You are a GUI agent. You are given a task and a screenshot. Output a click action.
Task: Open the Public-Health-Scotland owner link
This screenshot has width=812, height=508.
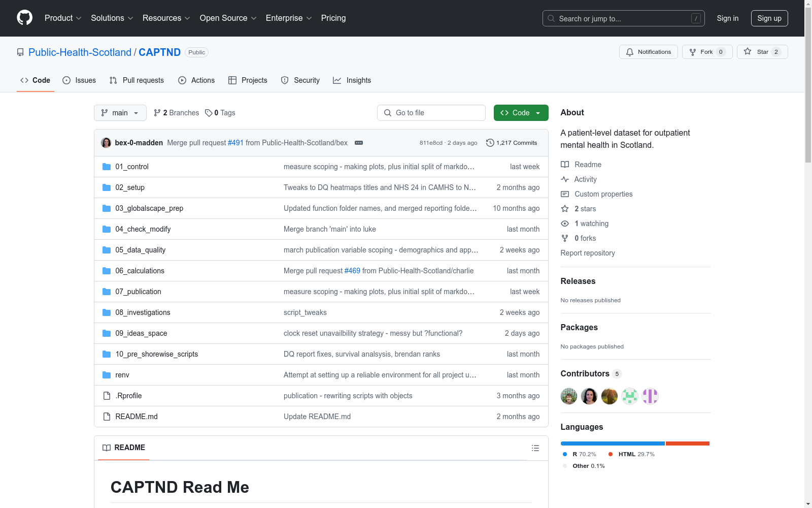(x=80, y=52)
